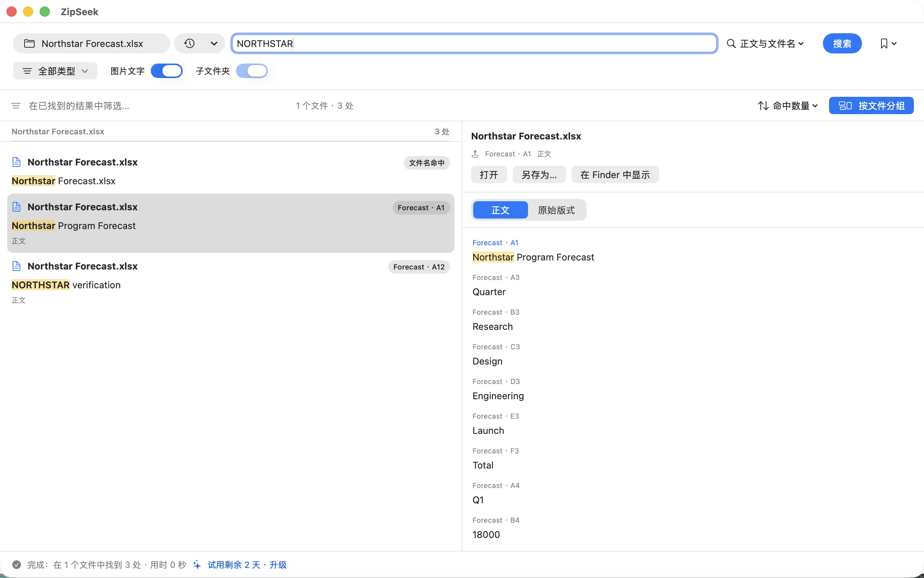The height and width of the screenshot is (578, 924).
Task: Click the 1 个文件 · 3 处 summary text
Action: (324, 105)
